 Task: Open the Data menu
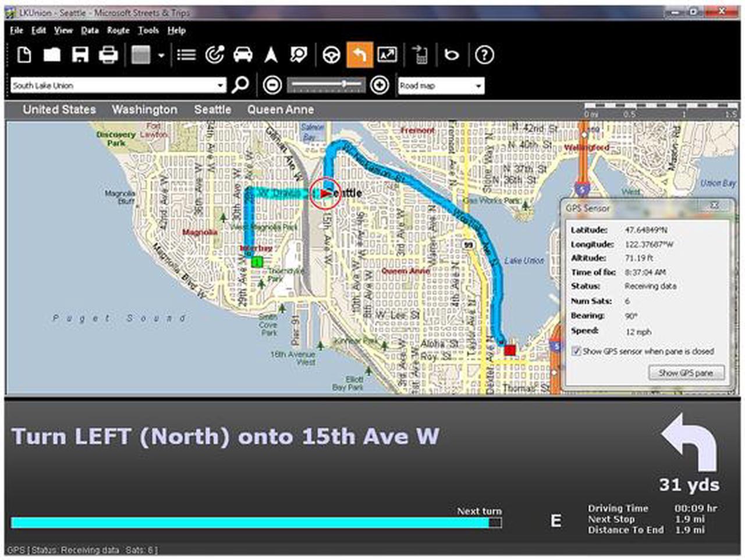(x=90, y=30)
